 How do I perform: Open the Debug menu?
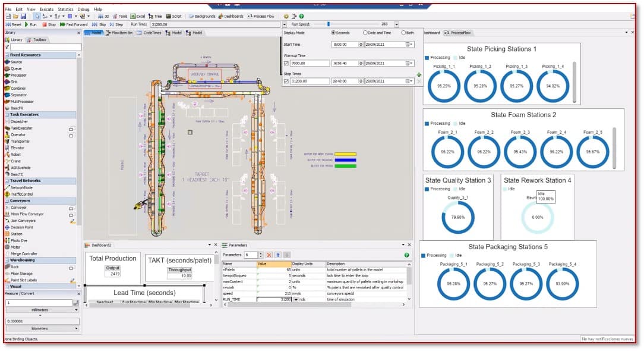(x=83, y=9)
